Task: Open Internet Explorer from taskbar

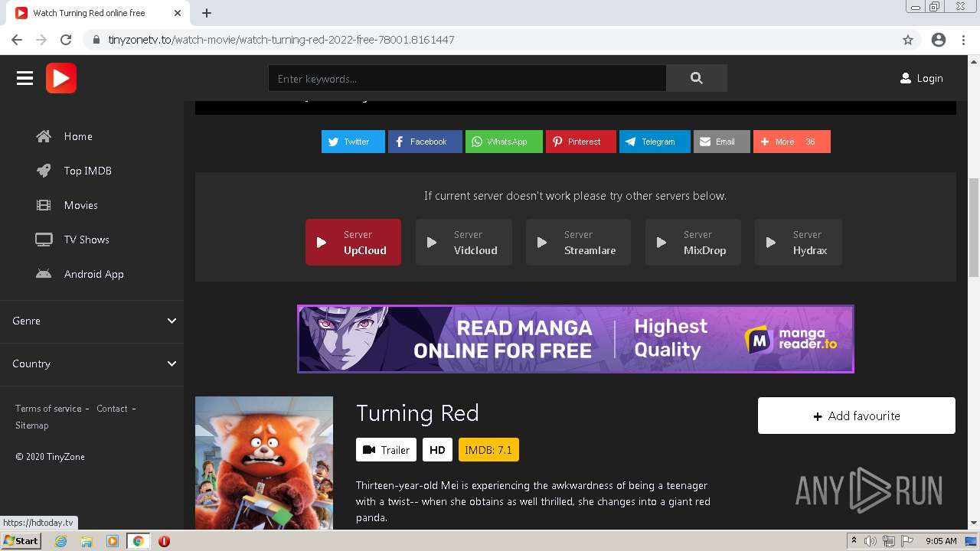Action: point(61,541)
